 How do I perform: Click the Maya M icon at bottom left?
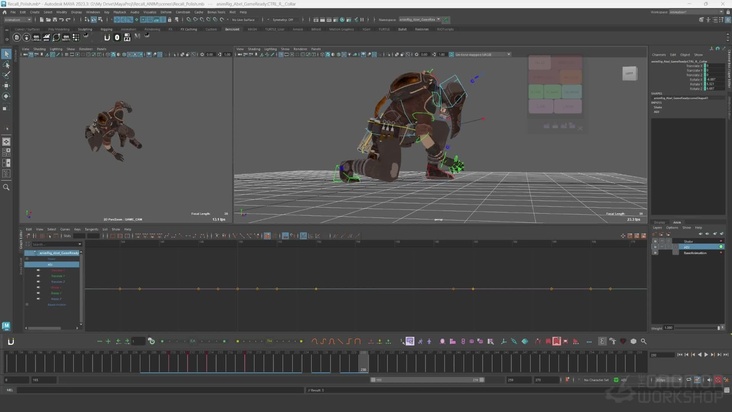coord(6,326)
